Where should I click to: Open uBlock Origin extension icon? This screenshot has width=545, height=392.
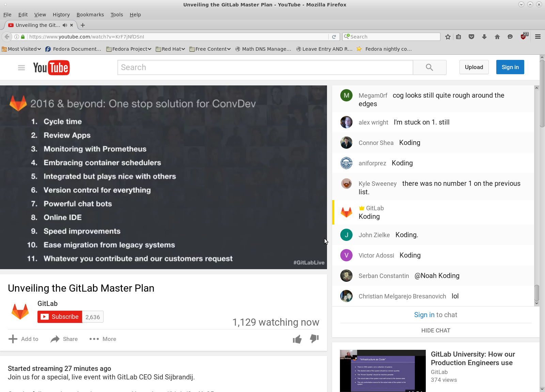[524, 36]
